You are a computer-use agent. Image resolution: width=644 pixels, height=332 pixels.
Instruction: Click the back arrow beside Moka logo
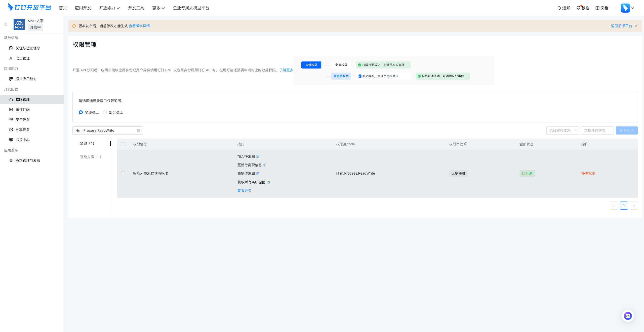tap(6, 24)
